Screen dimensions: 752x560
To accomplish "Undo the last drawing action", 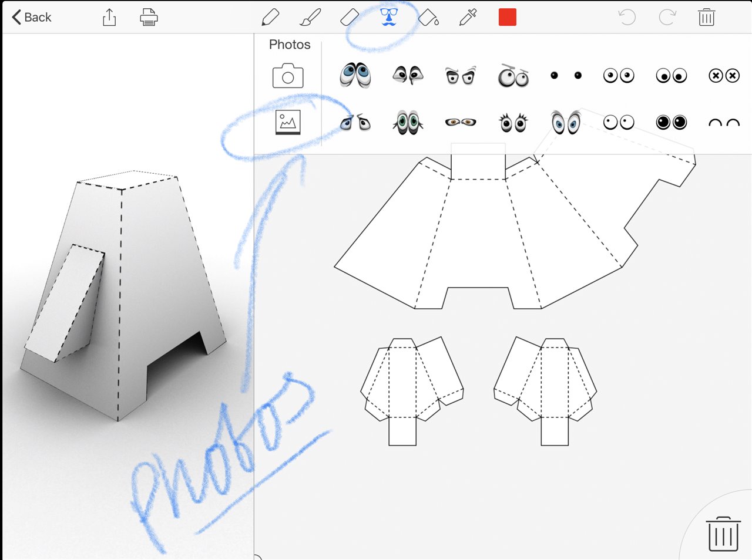I will [x=627, y=18].
